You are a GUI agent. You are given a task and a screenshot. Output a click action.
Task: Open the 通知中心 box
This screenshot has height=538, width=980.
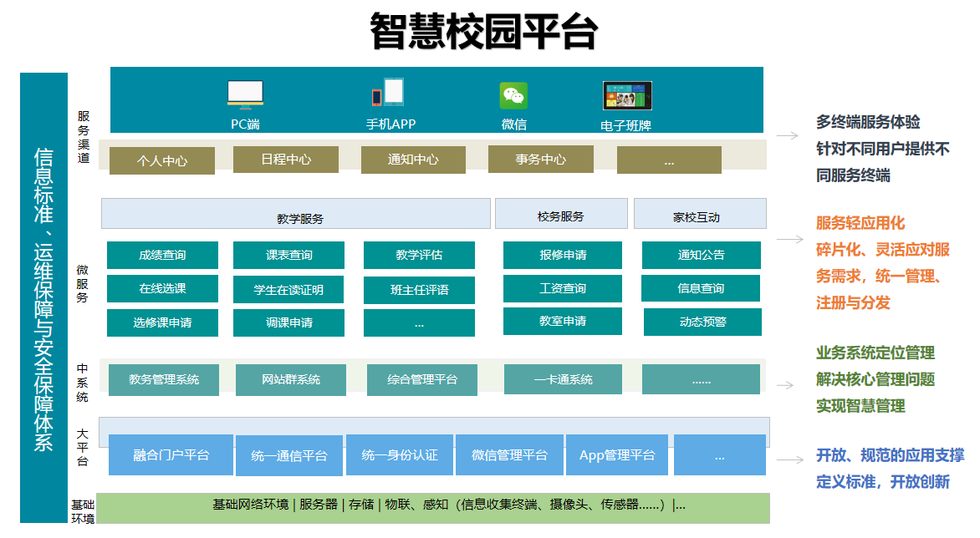coord(413,160)
